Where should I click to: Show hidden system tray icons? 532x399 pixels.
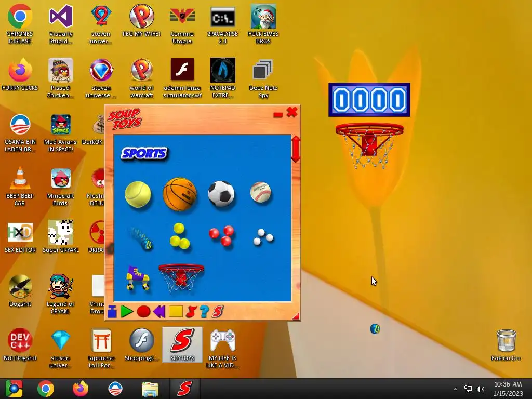[455, 389]
